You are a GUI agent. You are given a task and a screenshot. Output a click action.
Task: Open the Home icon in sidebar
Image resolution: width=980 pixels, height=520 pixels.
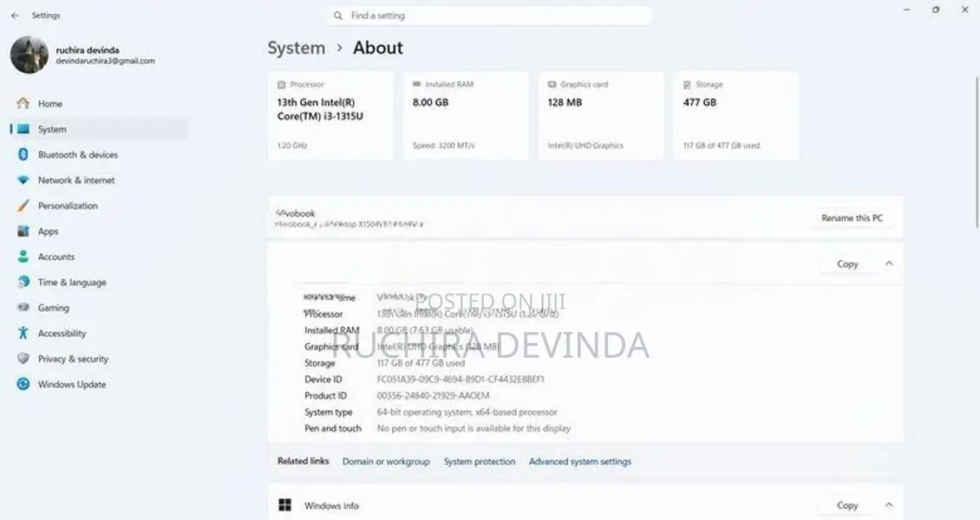[23, 103]
